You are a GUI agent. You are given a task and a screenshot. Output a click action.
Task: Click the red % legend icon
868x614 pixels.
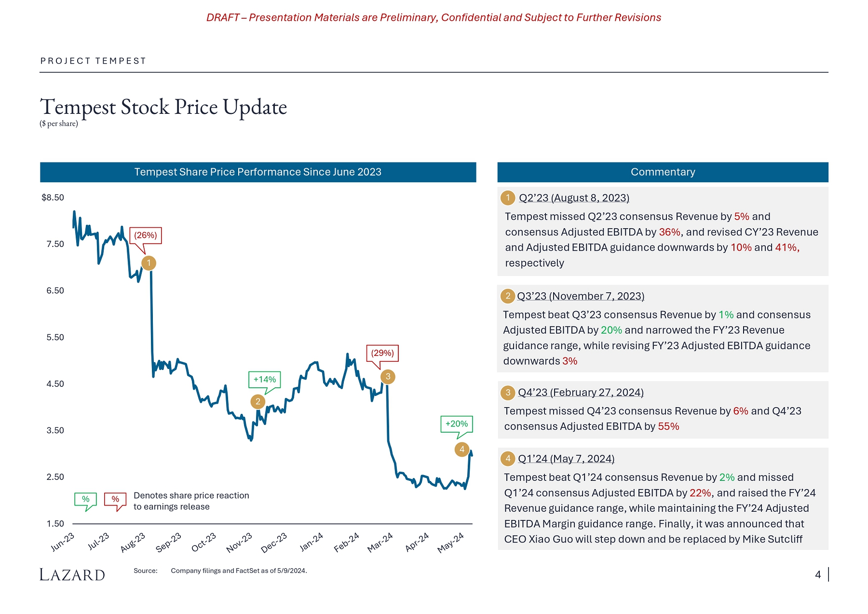pyautogui.click(x=115, y=499)
